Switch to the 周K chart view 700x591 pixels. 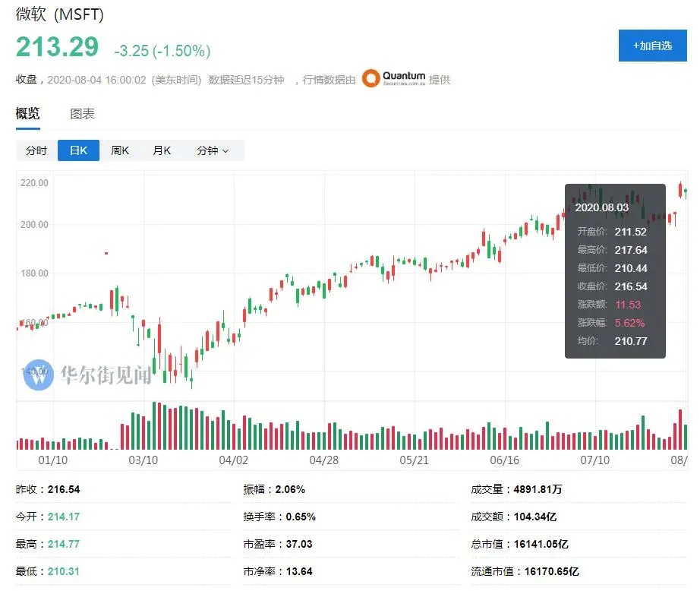[120, 150]
